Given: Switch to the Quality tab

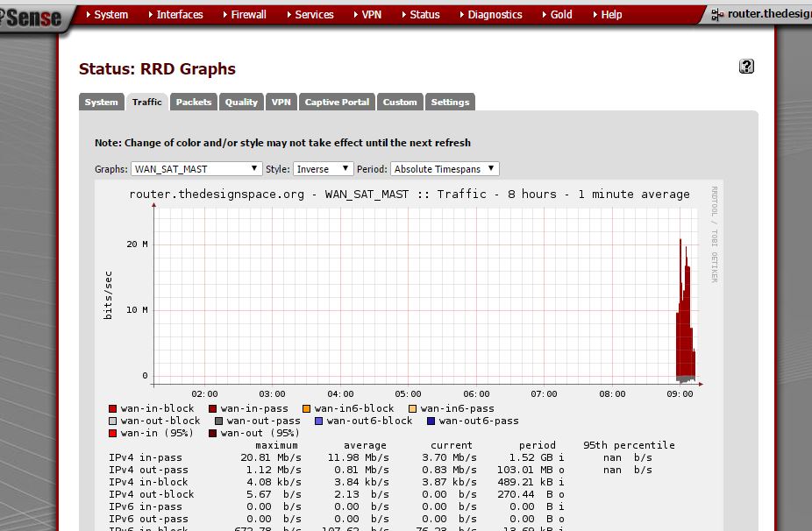Looking at the screenshot, I should tap(241, 103).
